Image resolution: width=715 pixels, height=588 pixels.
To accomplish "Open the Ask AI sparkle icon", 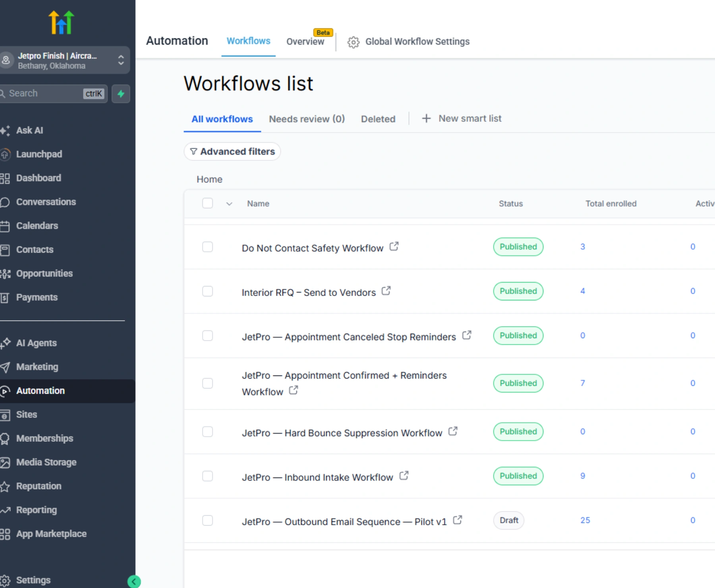I will click(5, 130).
